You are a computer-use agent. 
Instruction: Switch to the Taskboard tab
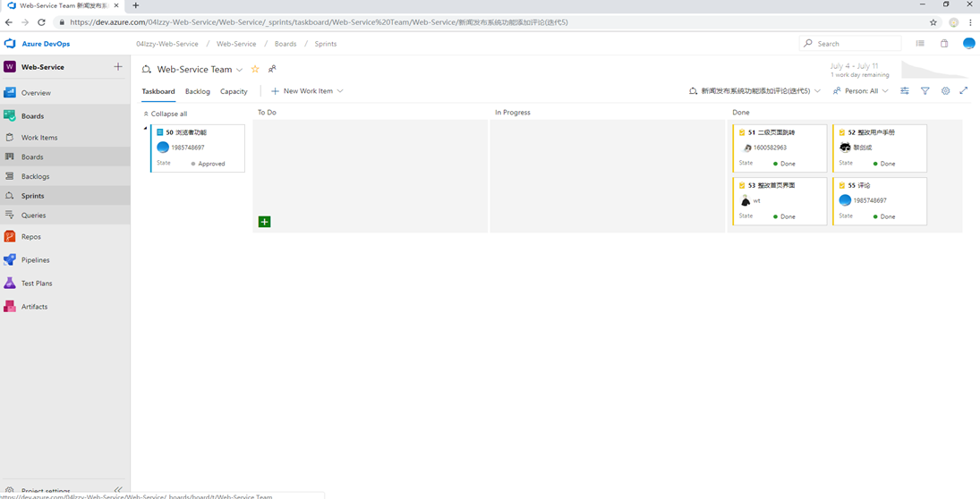pos(158,91)
